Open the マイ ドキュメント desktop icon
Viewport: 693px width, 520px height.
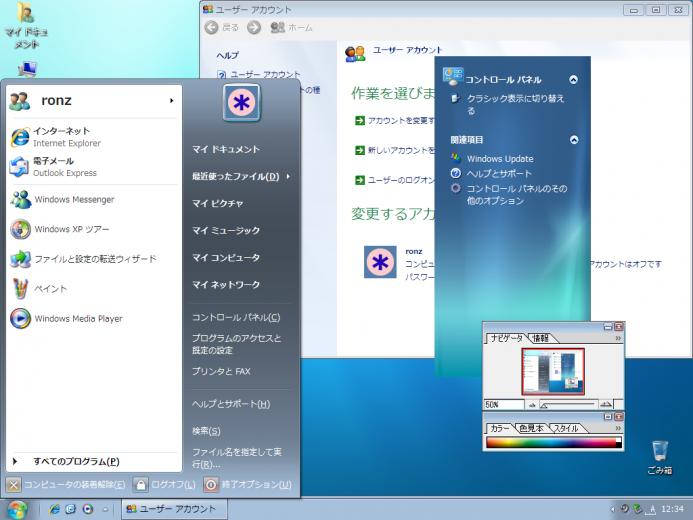[27, 26]
